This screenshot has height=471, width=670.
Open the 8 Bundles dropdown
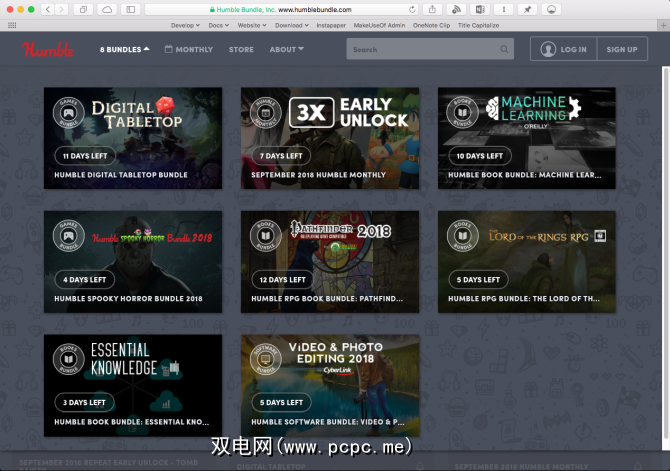(x=124, y=50)
